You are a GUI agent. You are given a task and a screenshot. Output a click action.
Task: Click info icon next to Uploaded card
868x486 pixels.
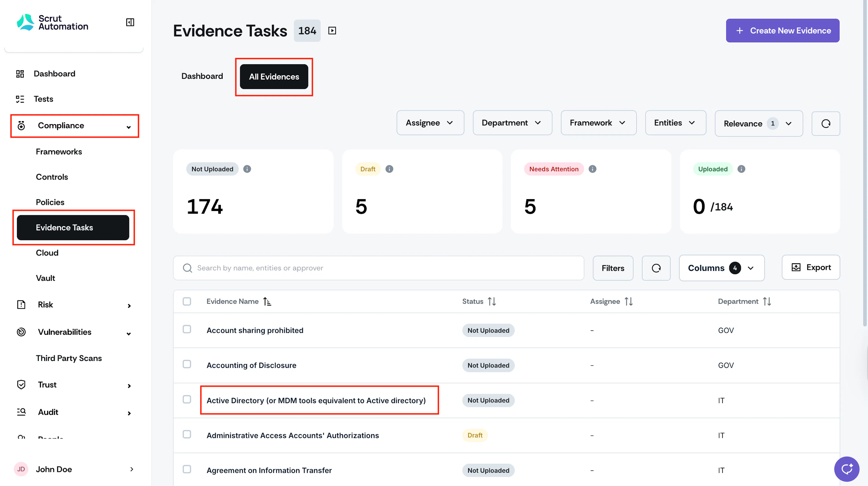(x=741, y=169)
